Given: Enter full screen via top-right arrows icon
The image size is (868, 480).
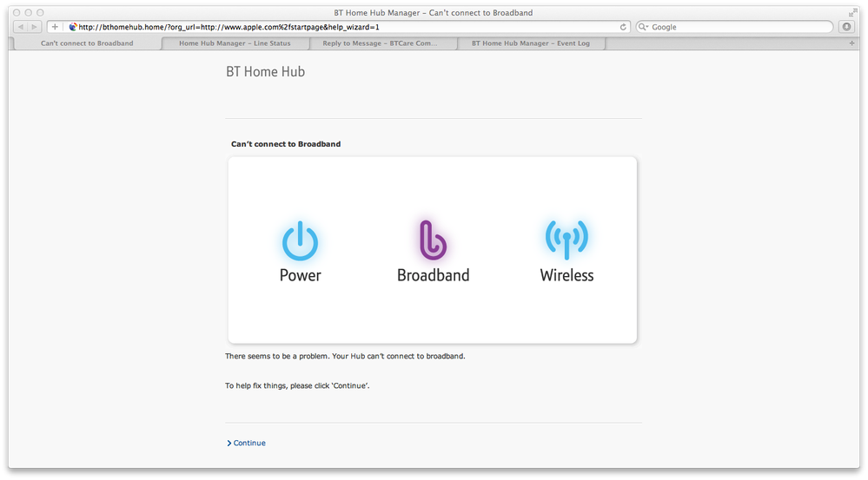Looking at the screenshot, I should point(852,13).
